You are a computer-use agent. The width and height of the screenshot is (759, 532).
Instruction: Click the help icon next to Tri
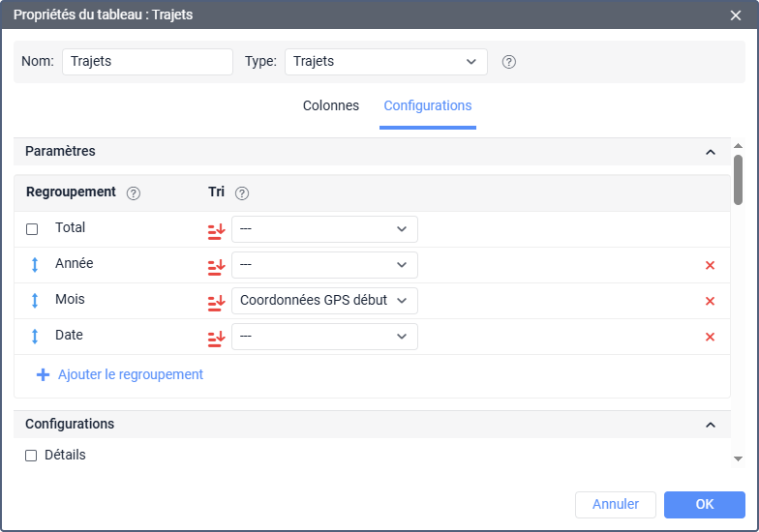coord(242,193)
